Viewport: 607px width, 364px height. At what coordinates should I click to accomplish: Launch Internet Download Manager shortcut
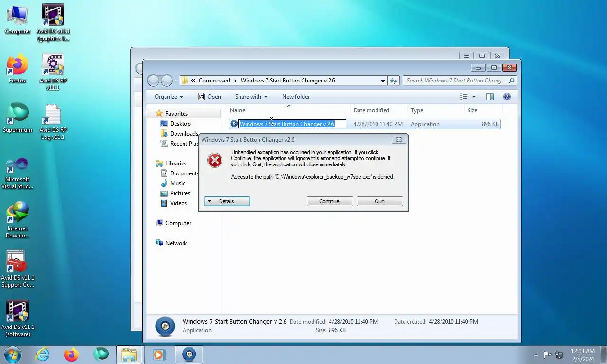18,220
